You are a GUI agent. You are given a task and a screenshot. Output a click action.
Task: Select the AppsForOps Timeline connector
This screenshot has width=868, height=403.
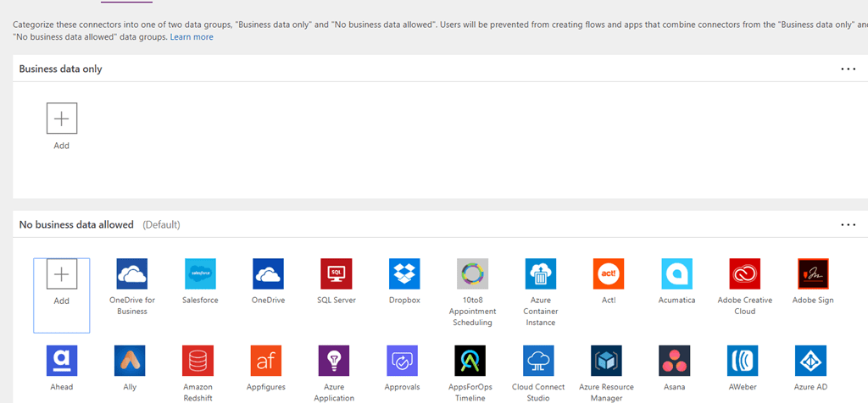[470, 361]
